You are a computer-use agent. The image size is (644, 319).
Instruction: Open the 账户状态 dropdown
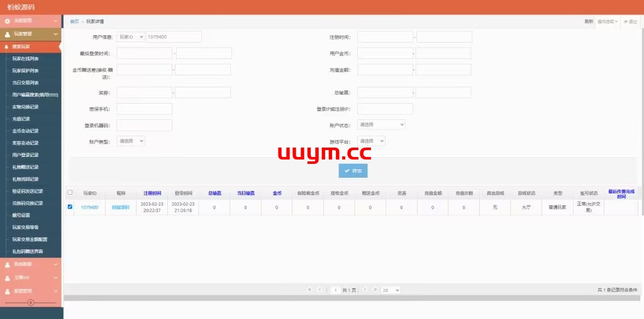(381, 125)
